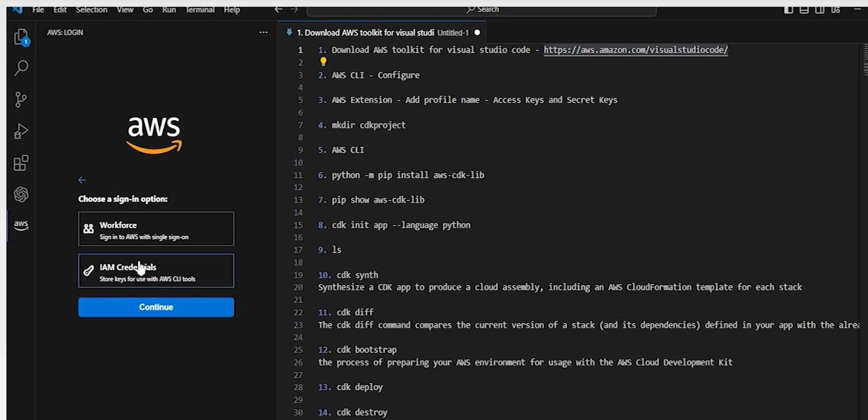Go forward with the title bar arrow
The width and height of the screenshot is (868, 420).
coord(294,9)
